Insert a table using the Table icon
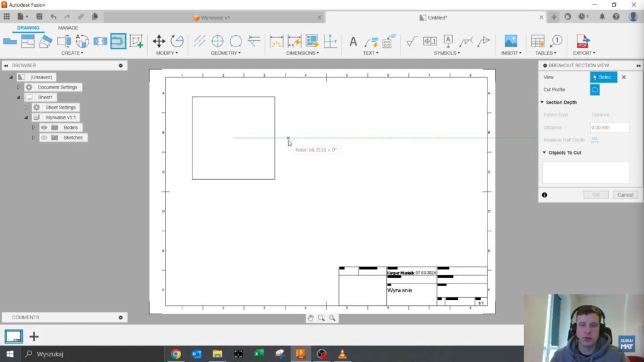 click(x=536, y=40)
